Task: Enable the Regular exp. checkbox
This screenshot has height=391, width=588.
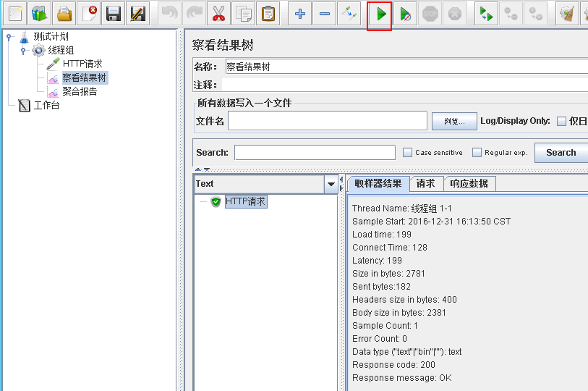Action: click(477, 153)
